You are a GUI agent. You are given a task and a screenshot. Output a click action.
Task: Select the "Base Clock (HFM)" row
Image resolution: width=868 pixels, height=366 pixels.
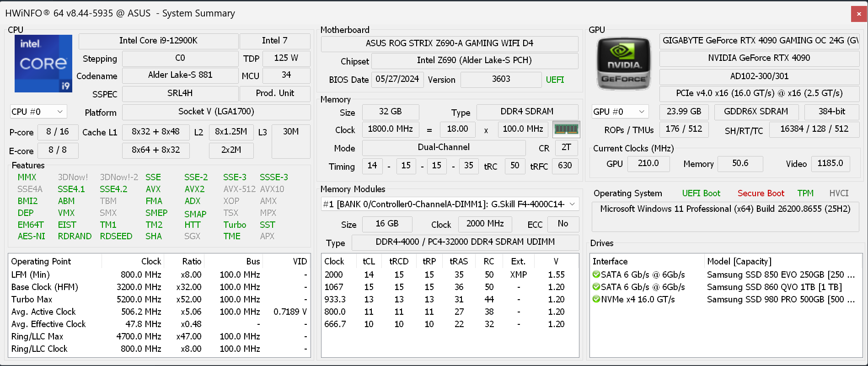coord(159,287)
